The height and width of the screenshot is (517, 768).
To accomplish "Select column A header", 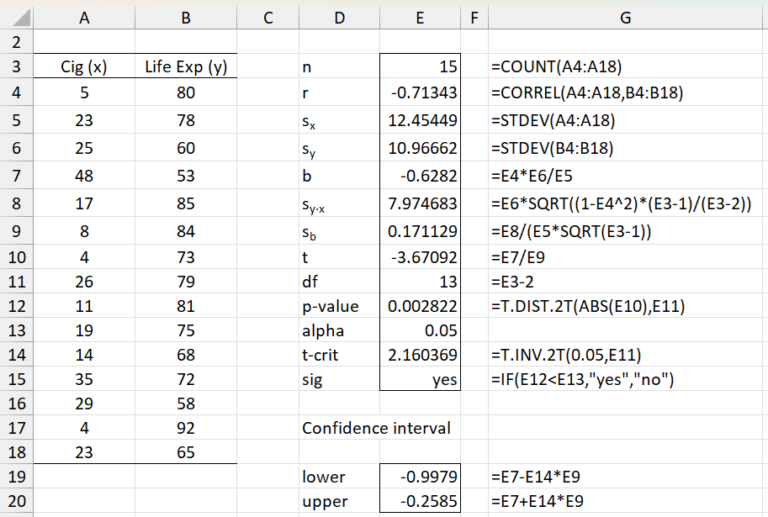I will [84, 18].
